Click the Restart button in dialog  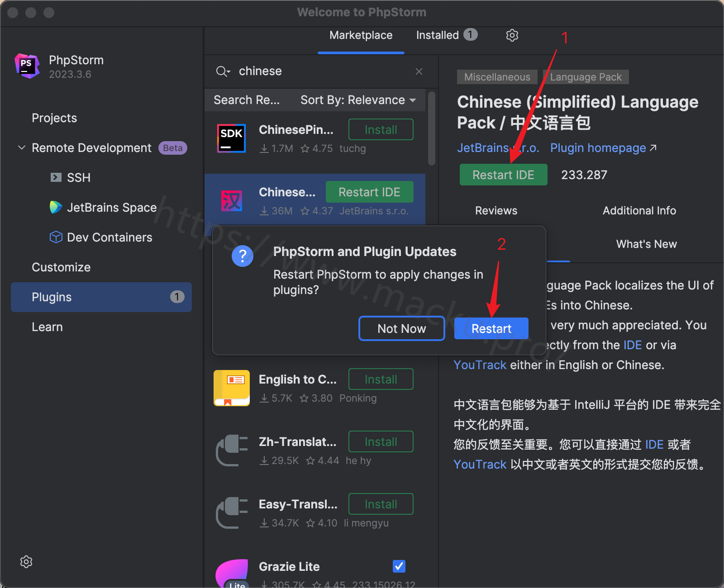[x=491, y=328]
